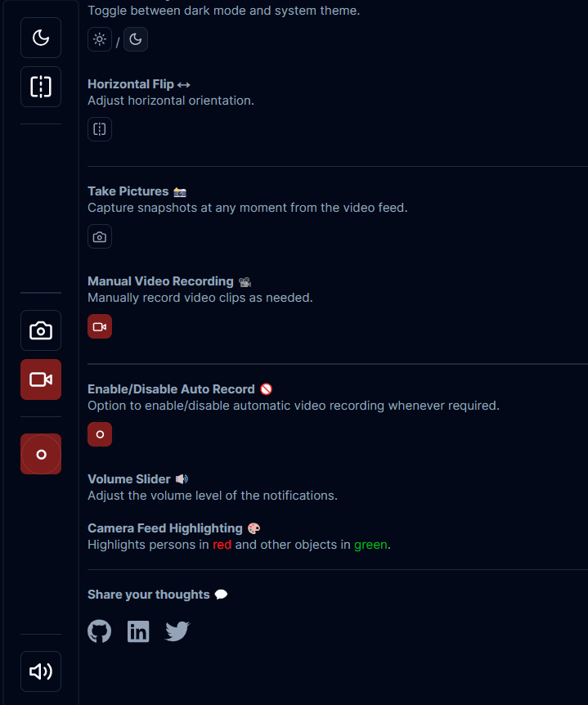Click the flip icon under Horizontal Flip

100,129
